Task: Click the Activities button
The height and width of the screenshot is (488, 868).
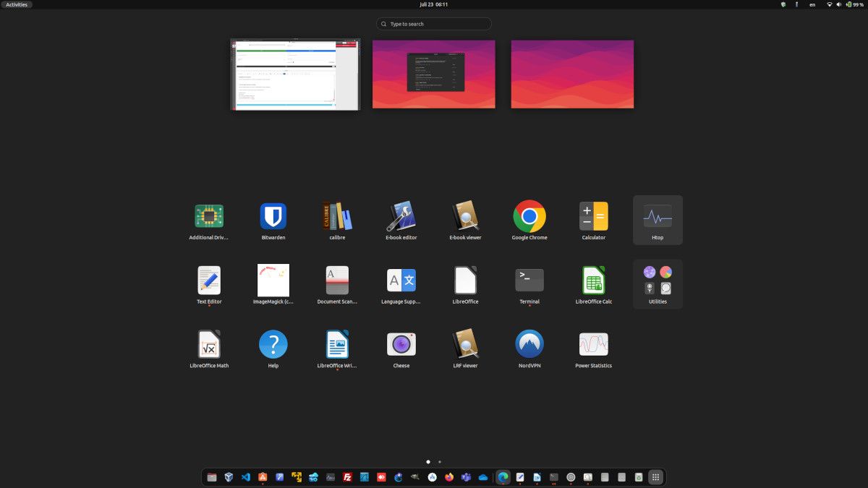Action: [x=16, y=4]
